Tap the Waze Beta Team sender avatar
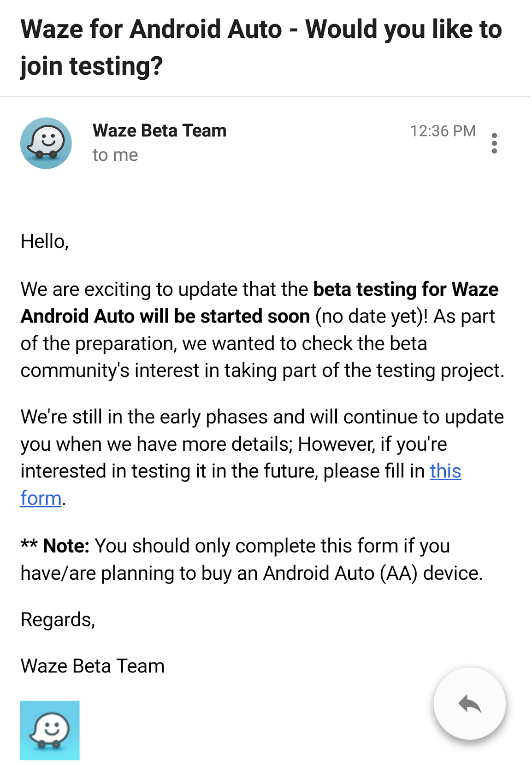Image resolution: width=532 pixels, height=765 pixels. coord(46,143)
